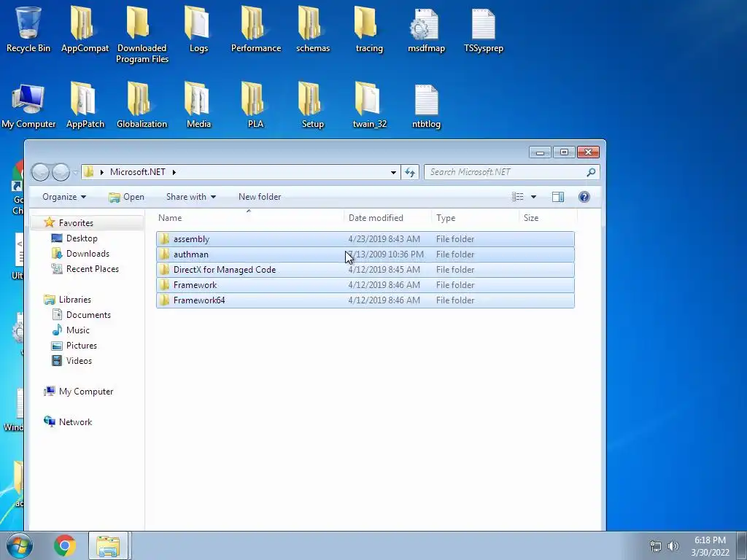
Task: Open the Downloaded Program Files desktop folder
Action: tap(142, 35)
